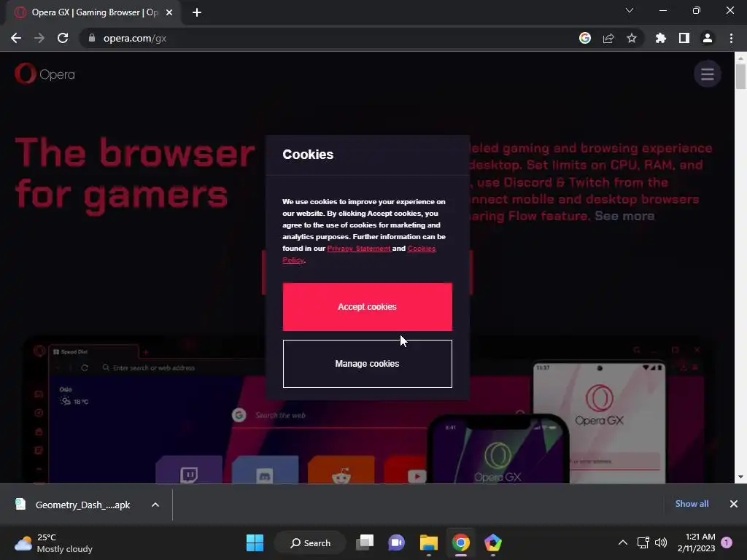Switch to Chrome in taskbar

tap(461, 542)
